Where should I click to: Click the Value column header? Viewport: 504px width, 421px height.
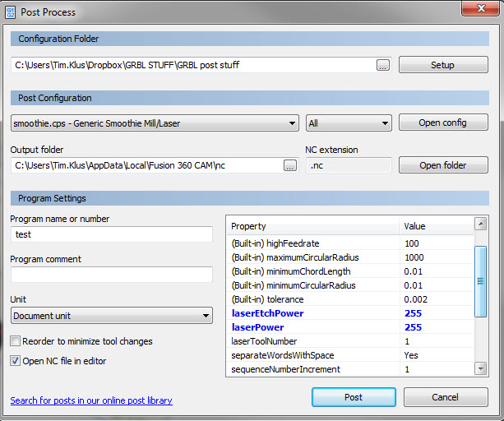tap(436, 226)
